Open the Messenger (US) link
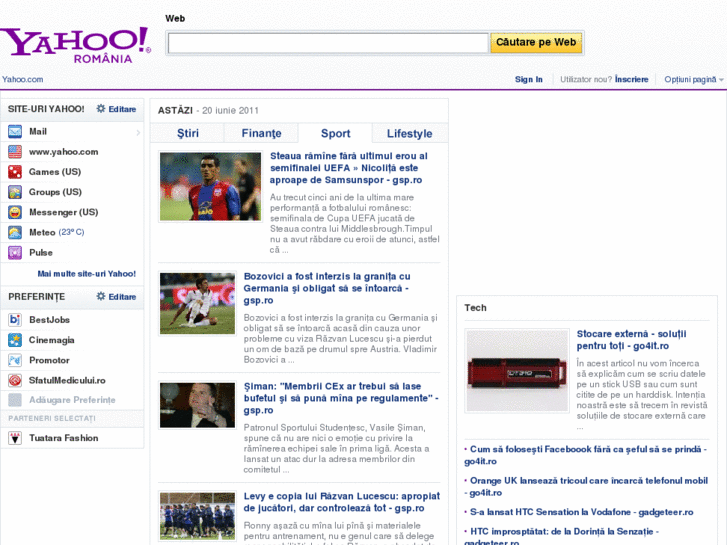Screen dimensions: 727x545 click(64, 212)
